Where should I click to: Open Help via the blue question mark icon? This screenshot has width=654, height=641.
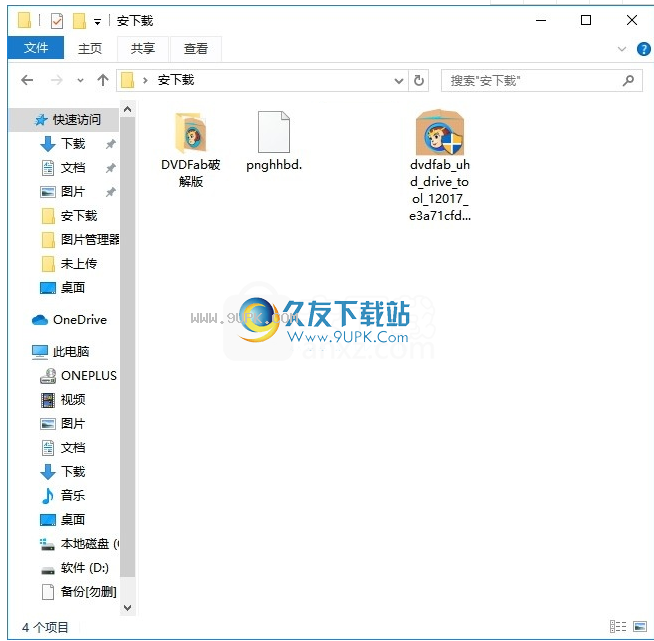click(x=644, y=49)
